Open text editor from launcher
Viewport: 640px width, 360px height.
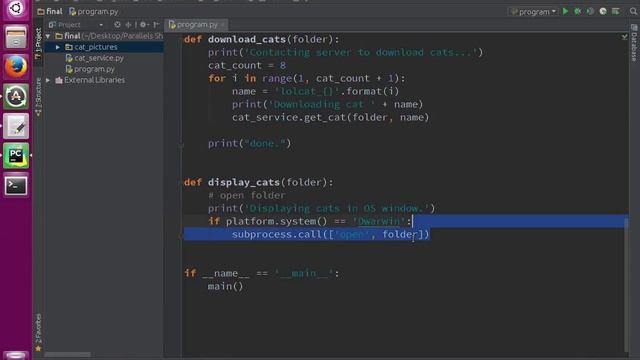tap(16, 126)
